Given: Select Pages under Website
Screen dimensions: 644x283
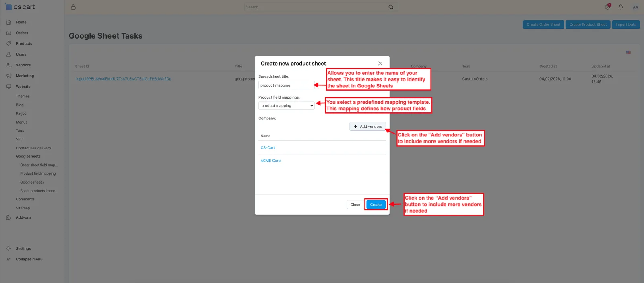Looking at the screenshot, I should point(21,114).
